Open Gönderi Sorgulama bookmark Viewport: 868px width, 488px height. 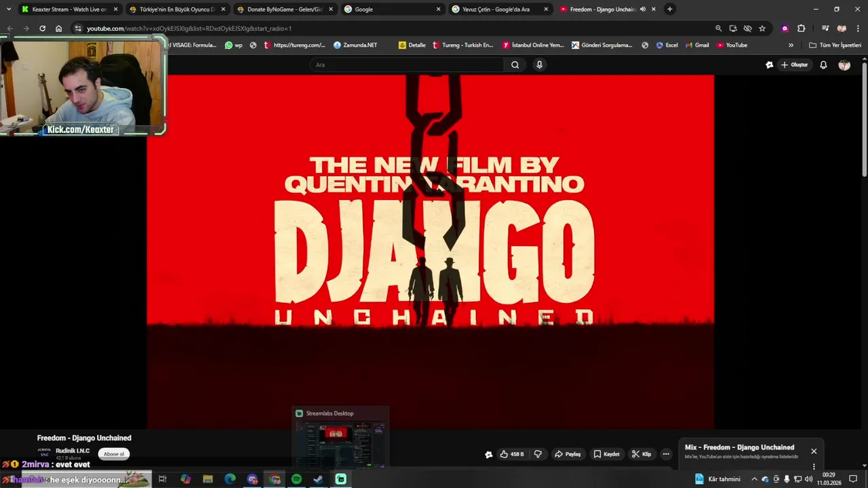[601, 45]
